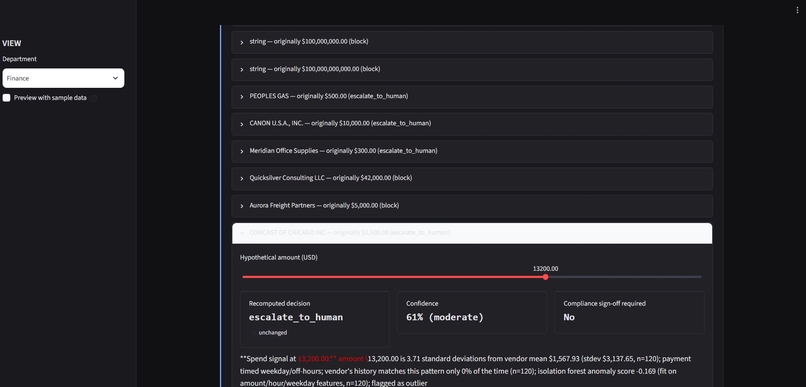Click the Compliance sign-off 'No' value
This screenshot has height=387, width=806.
569,317
